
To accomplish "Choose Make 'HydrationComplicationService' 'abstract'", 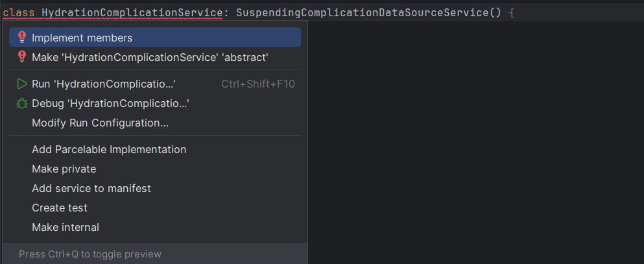I will click(155, 57).
